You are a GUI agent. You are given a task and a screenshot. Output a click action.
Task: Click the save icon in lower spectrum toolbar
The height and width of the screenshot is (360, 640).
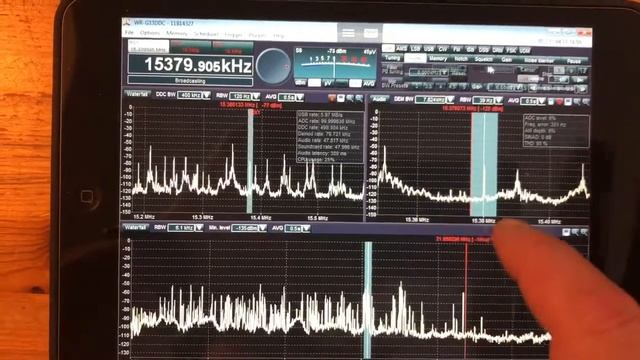point(566,232)
